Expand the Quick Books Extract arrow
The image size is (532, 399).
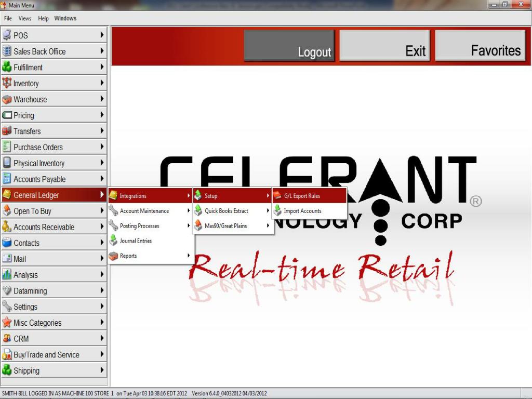click(x=268, y=211)
